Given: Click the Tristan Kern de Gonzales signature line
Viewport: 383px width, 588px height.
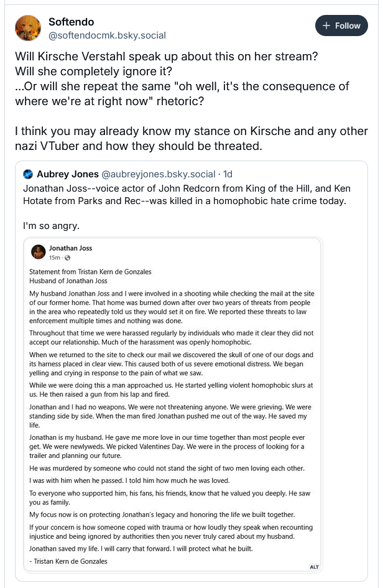Looking at the screenshot, I should pyautogui.click(x=68, y=561).
